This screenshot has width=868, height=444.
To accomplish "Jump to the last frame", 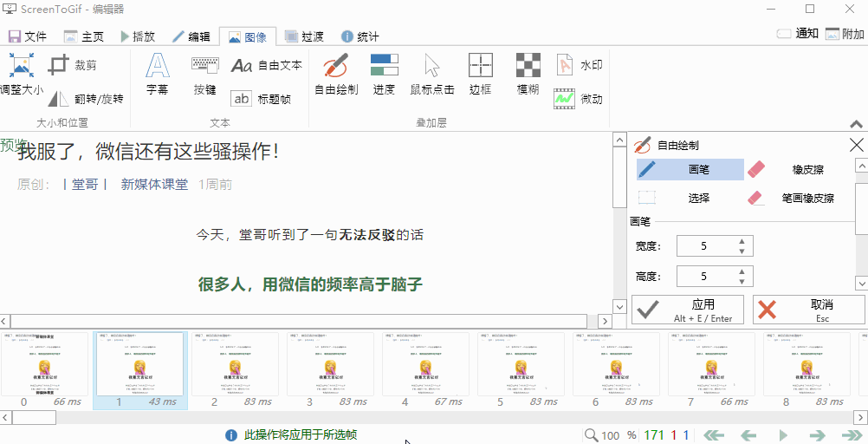I will click(852, 435).
